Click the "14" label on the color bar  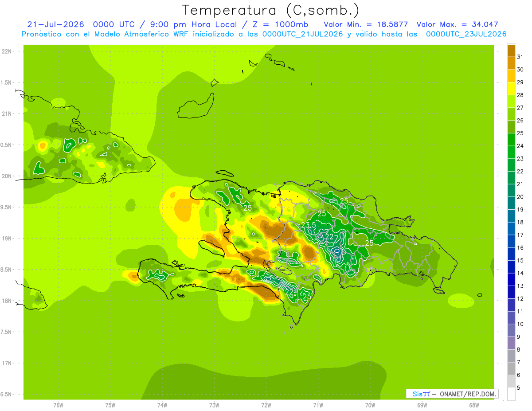coord(520,273)
